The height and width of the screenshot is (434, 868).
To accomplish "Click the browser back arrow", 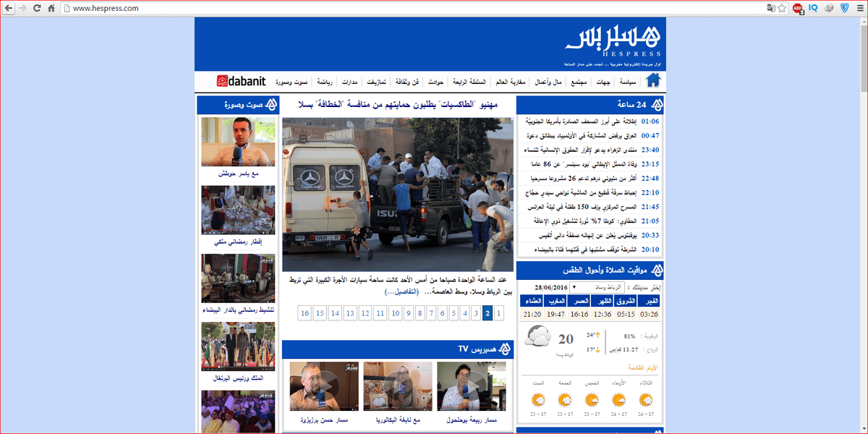I will pyautogui.click(x=9, y=8).
